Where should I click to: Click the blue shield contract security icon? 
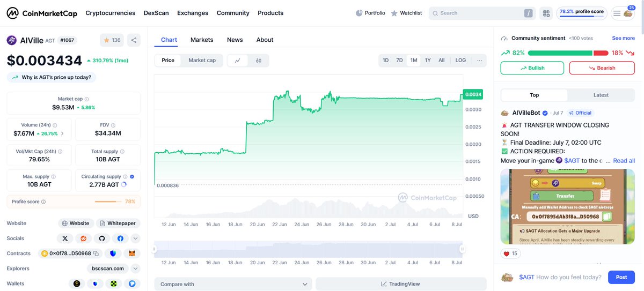(113, 253)
